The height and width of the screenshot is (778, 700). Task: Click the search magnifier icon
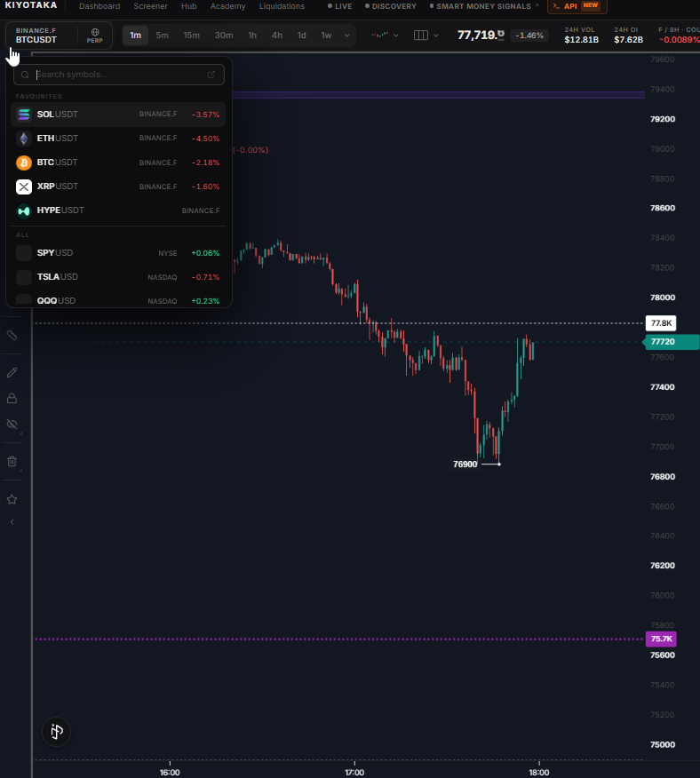pos(26,75)
